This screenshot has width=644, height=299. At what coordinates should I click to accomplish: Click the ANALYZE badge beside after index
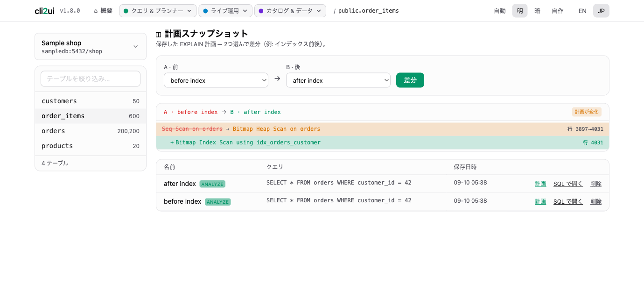point(212,184)
